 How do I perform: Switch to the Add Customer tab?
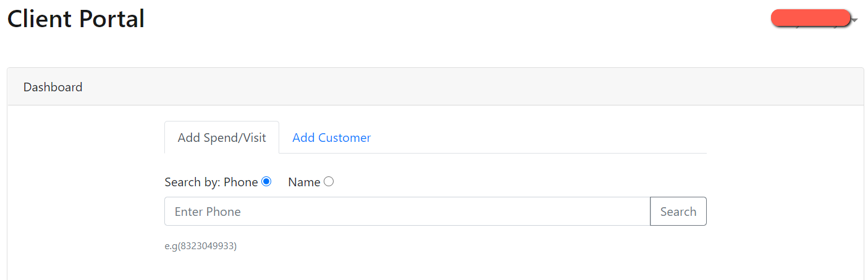point(332,138)
